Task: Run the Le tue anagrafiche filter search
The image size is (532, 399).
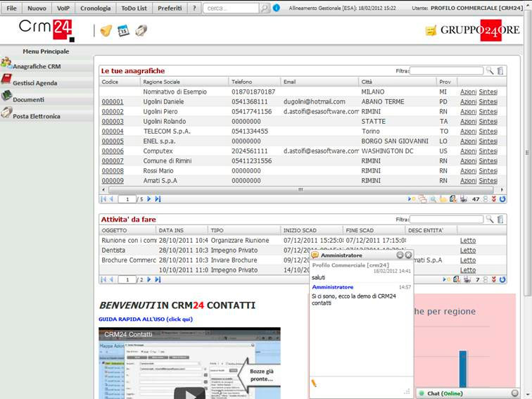Action: 490,70
